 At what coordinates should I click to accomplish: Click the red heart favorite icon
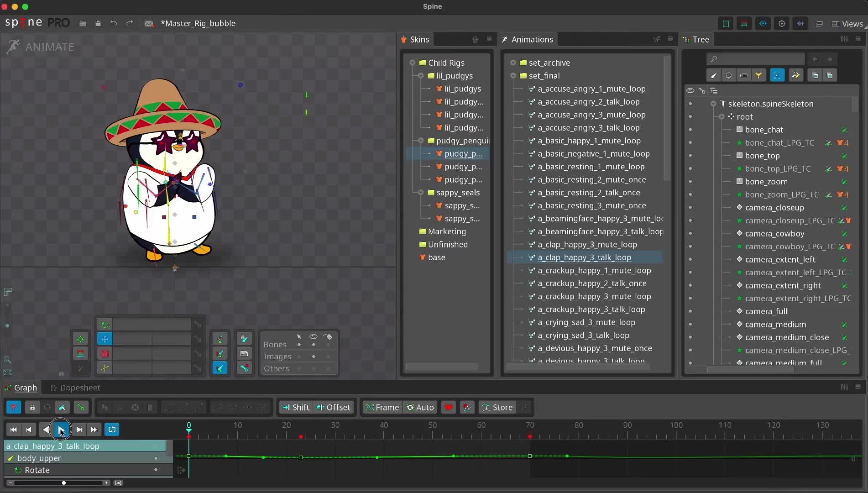[x=448, y=407]
